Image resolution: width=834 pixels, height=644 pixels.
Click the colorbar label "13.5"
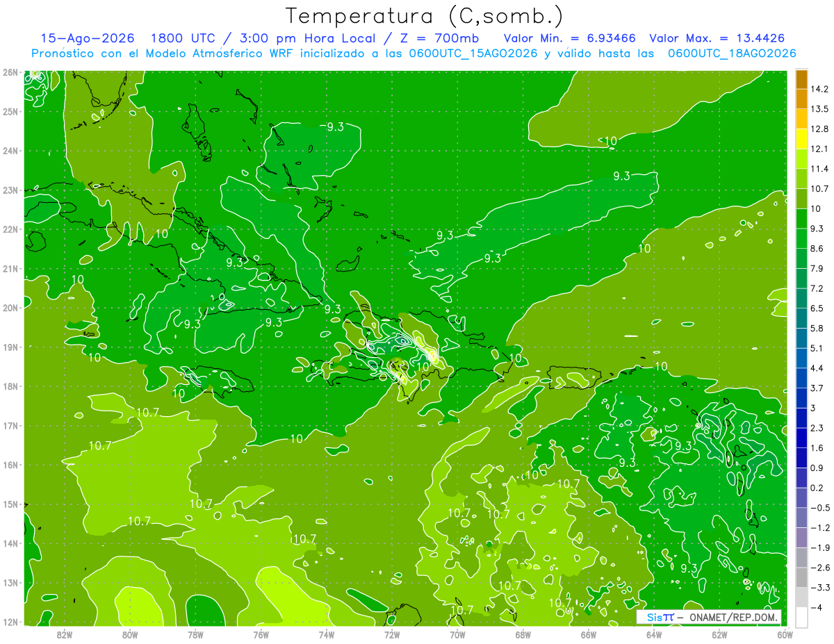[820, 109]
